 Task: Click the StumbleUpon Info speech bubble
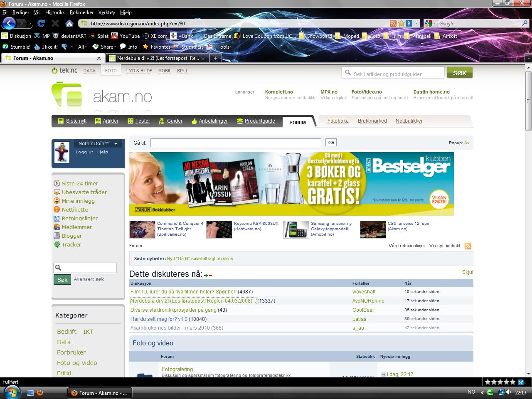[x=123, y=47]
